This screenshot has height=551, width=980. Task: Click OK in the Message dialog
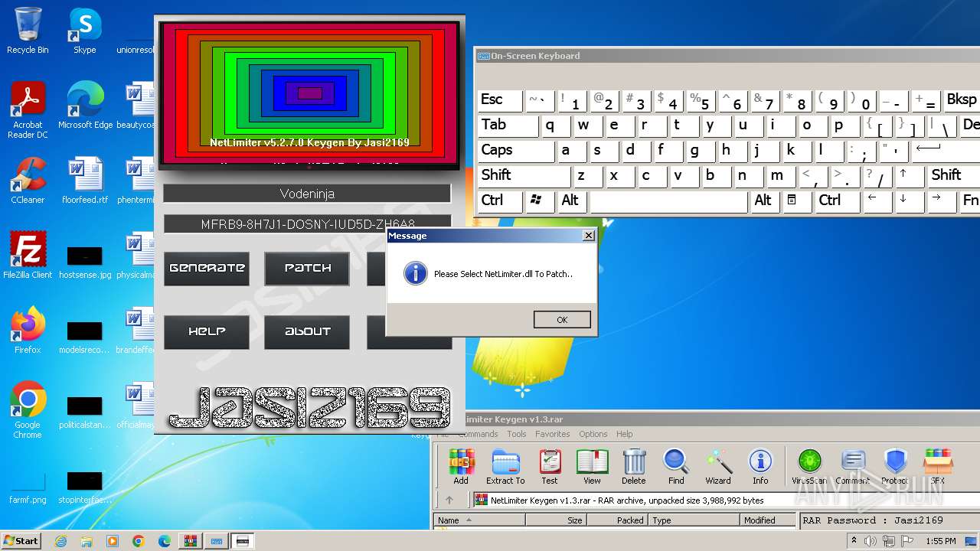pos(562,320)
